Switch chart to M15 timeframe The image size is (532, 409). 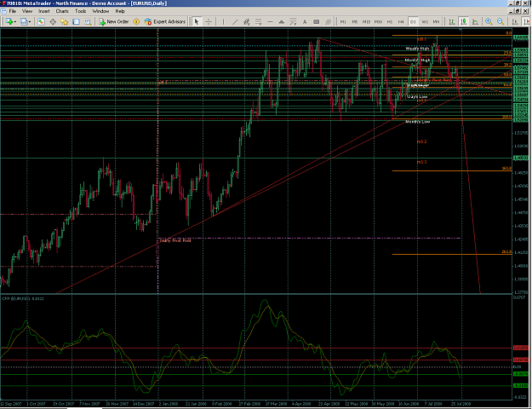(x=366, y=22)
